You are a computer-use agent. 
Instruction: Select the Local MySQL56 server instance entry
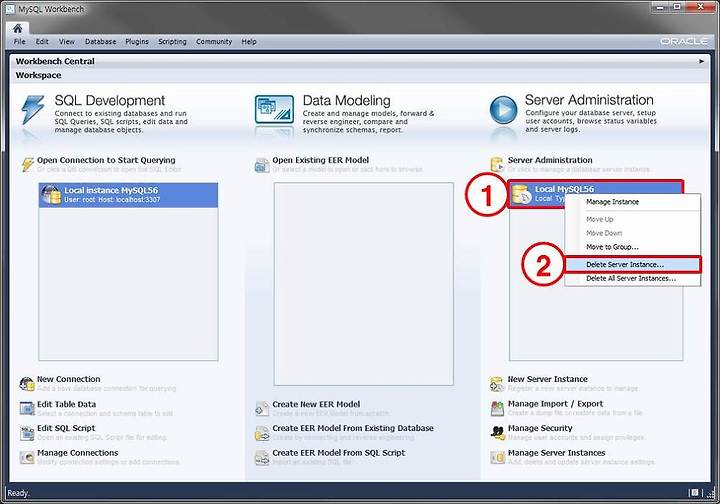click(x=596, y=194)
